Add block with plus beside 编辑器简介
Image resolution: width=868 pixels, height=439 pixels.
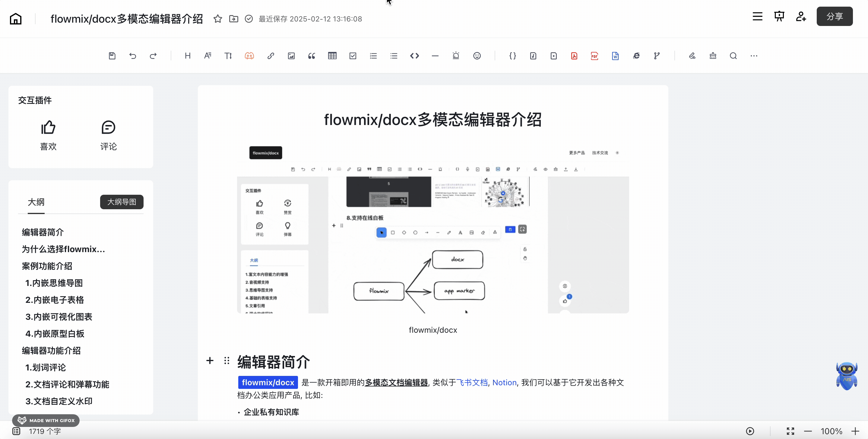tap(210, 361)
